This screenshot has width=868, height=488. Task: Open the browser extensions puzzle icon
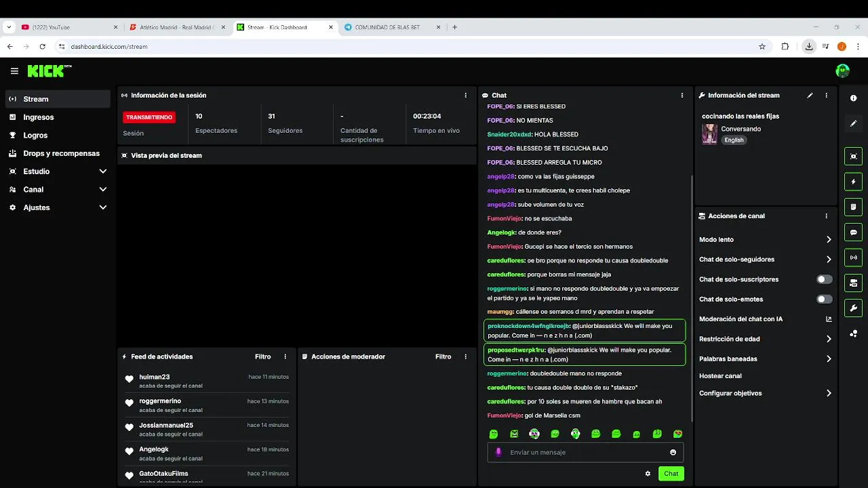[785, 47]
